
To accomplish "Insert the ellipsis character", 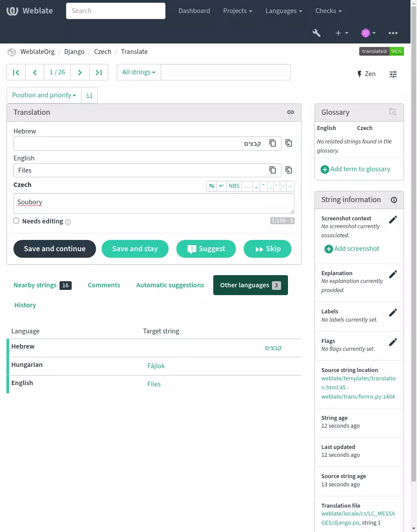I will (x=247, y=186).
